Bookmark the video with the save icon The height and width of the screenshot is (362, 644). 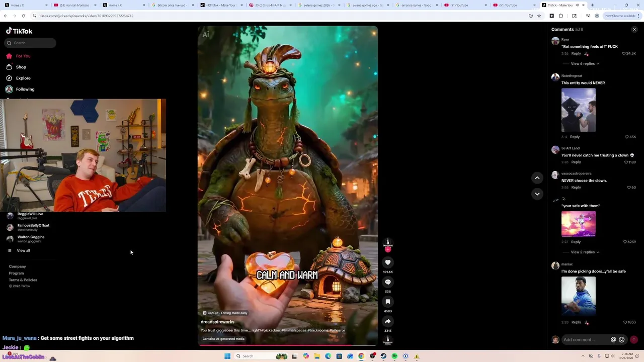click(x=388, y=302)
